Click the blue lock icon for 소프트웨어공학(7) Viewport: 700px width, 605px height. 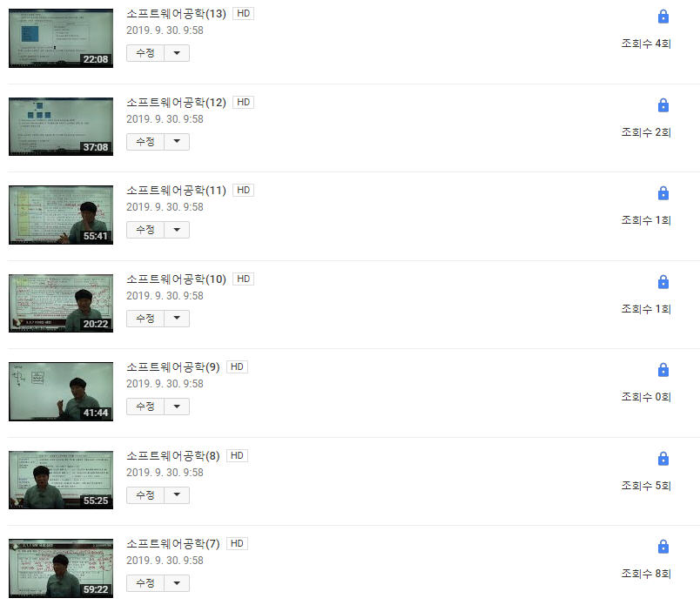click(x=663, y=547)
